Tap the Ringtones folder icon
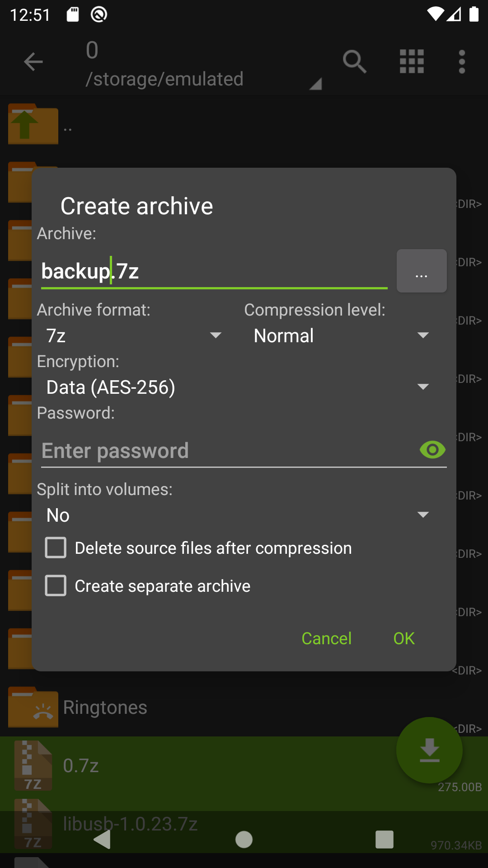The image size is (488, 868). pos(33,707)
